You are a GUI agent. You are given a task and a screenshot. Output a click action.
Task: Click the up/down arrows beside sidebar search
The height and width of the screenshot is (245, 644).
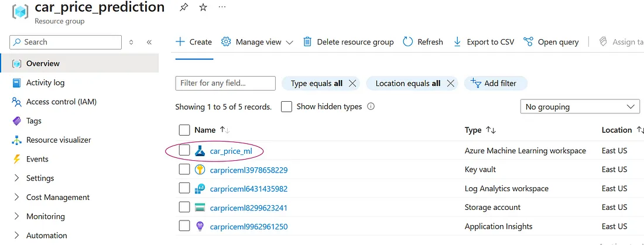pos(131,42)
